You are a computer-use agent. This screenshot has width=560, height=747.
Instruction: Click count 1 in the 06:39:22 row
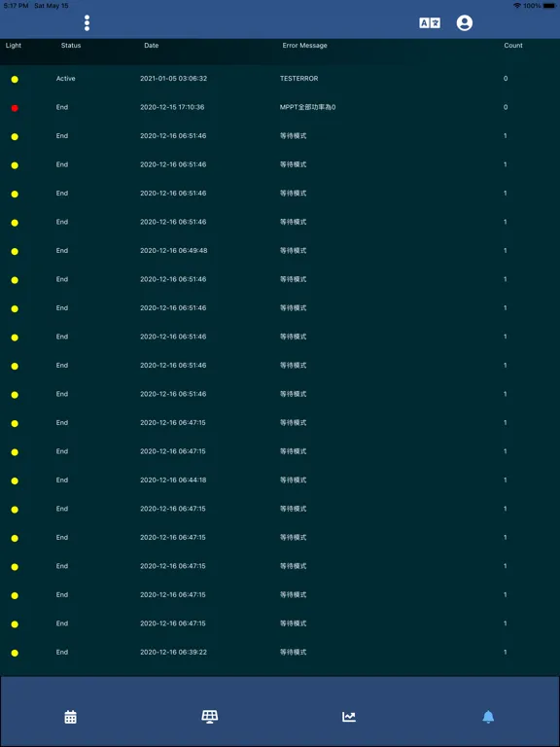click(506, 652)
